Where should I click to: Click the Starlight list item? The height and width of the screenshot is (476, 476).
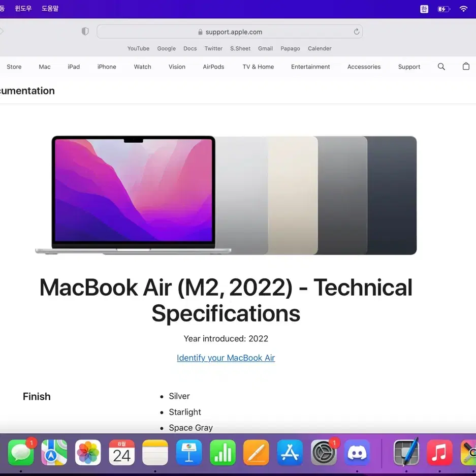(185, 412)
